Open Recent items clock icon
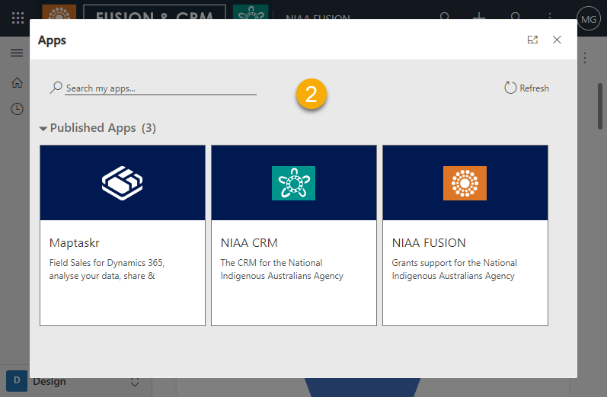This screenshot has width=607, height=397. click(x=17, y=109)
